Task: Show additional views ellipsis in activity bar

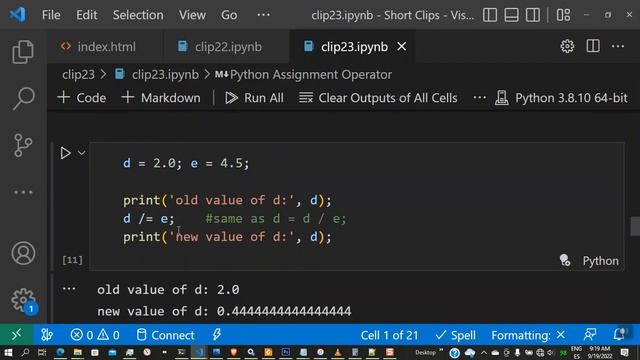Action: (x=23, y=192)
